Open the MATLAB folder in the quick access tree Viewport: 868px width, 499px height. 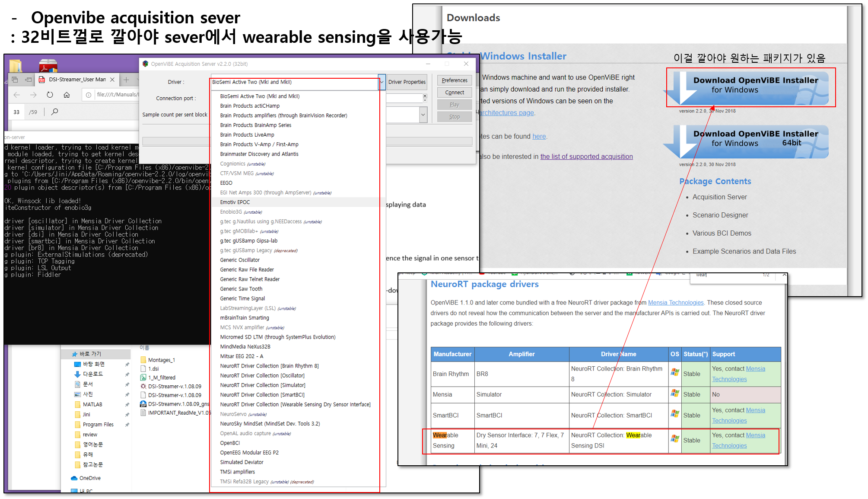click(92, 405)
